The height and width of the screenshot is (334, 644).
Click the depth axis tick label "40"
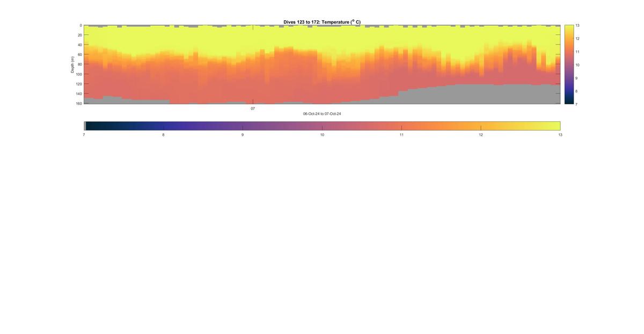click(79, 45)
